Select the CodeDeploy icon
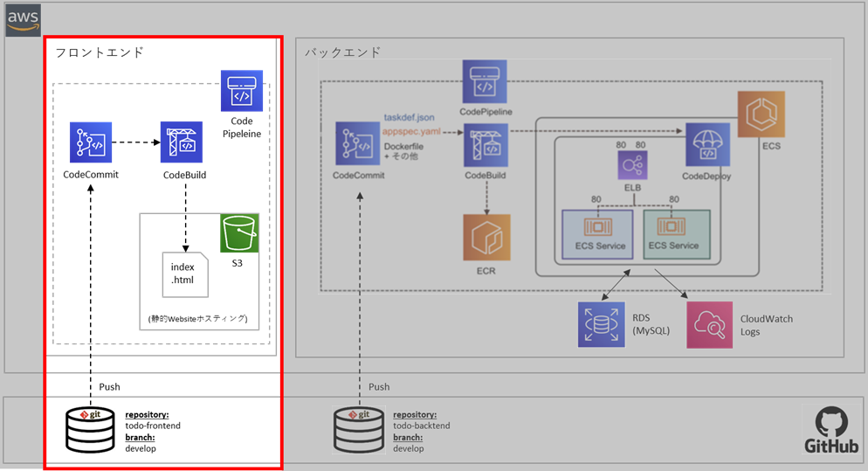 pyautogui.click(x=707, y=144)
